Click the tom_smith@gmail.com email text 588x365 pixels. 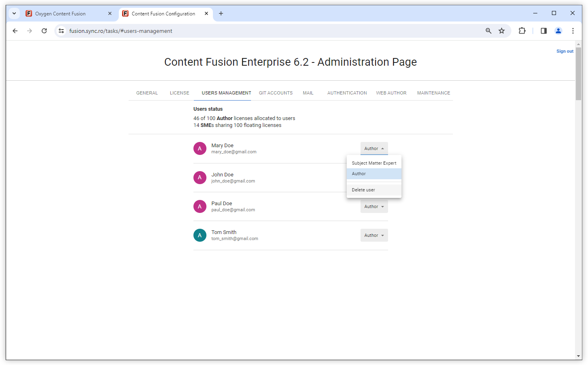tap(235, 238)
